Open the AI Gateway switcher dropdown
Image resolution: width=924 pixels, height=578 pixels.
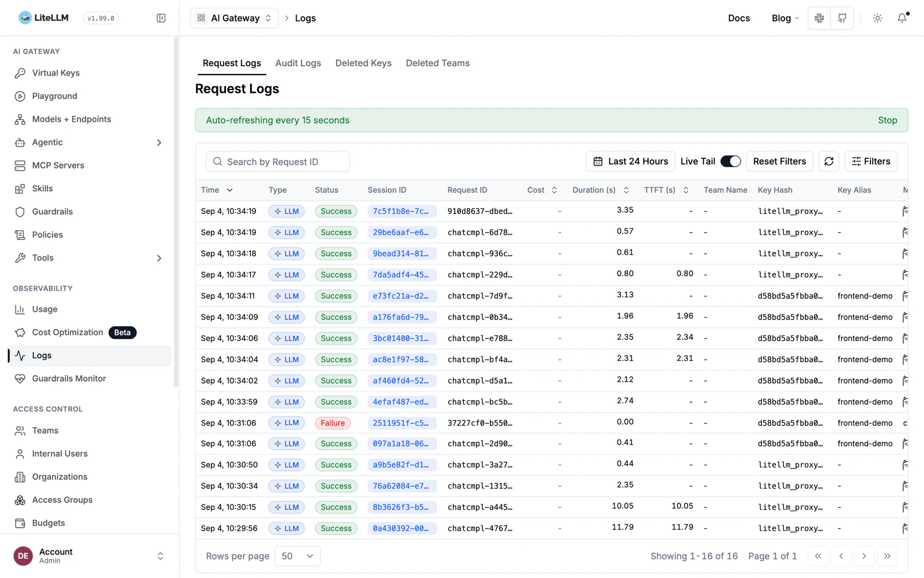pyautogui.click(x=234, y=18)
